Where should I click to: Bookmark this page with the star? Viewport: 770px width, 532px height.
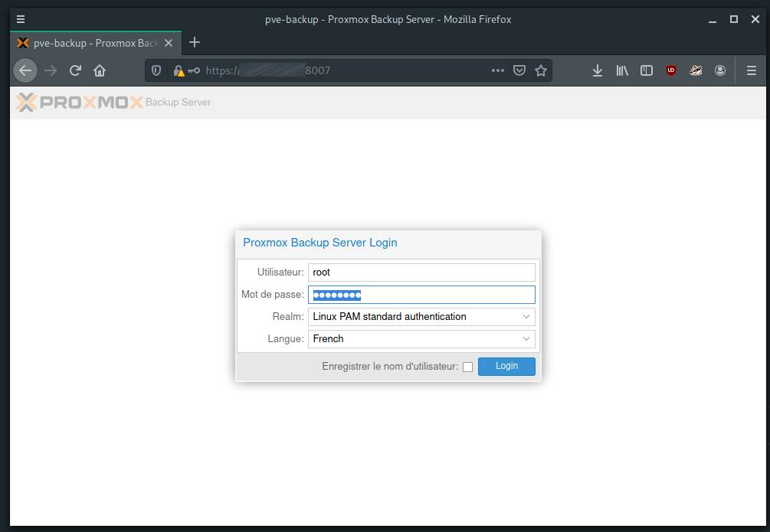coord(541,70)
